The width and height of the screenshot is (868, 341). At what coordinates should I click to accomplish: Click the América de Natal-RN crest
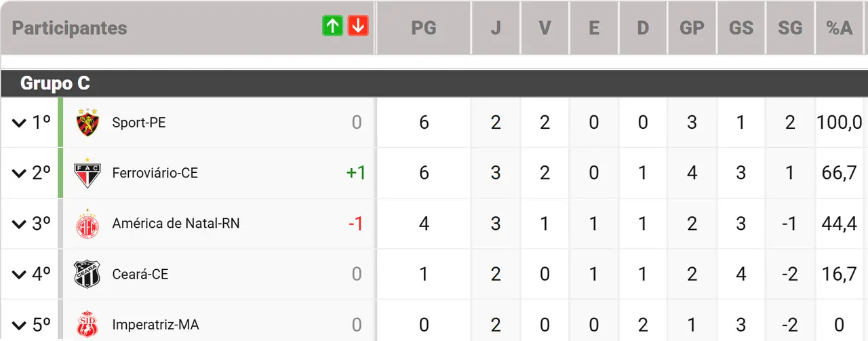coord(87,224)
